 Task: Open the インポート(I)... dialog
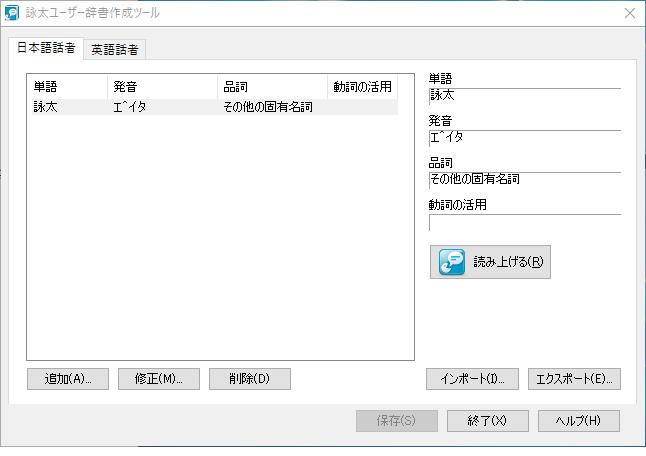(x=472, y=379)
